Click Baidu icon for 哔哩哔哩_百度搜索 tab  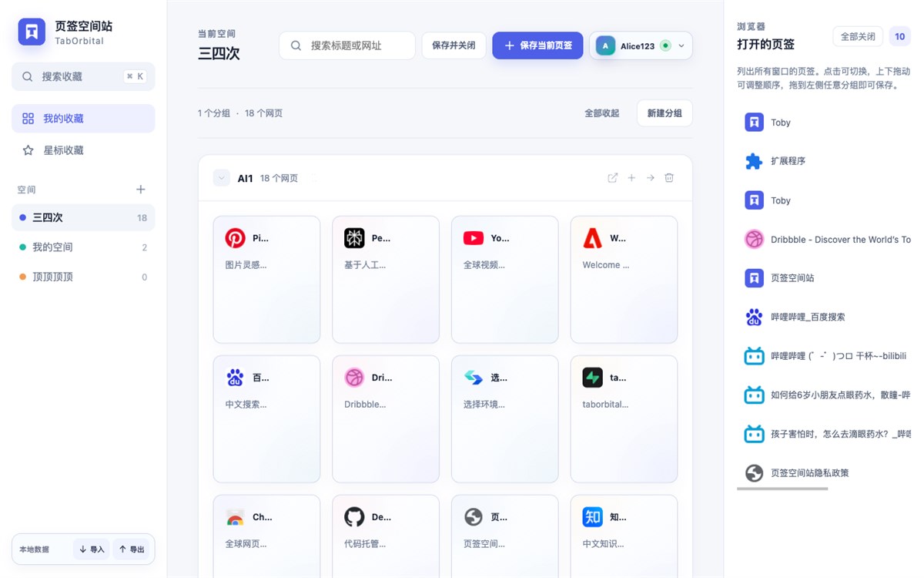click(x=754, y=317)
